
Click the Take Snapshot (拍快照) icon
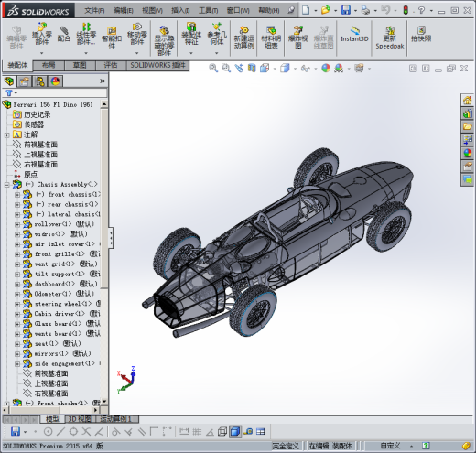click(421, 34)
